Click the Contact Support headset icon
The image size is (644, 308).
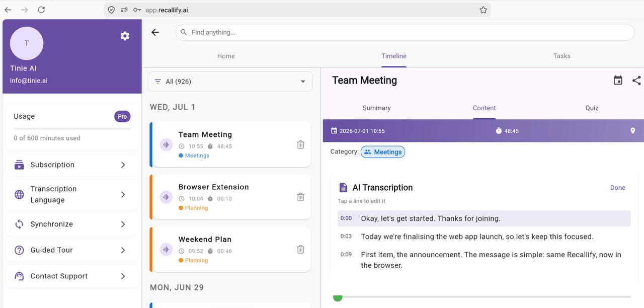click(x=19, y=276)
